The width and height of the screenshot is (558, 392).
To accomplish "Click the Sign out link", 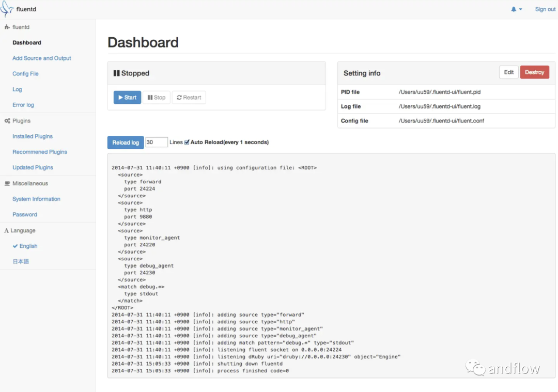I will 545,9.
